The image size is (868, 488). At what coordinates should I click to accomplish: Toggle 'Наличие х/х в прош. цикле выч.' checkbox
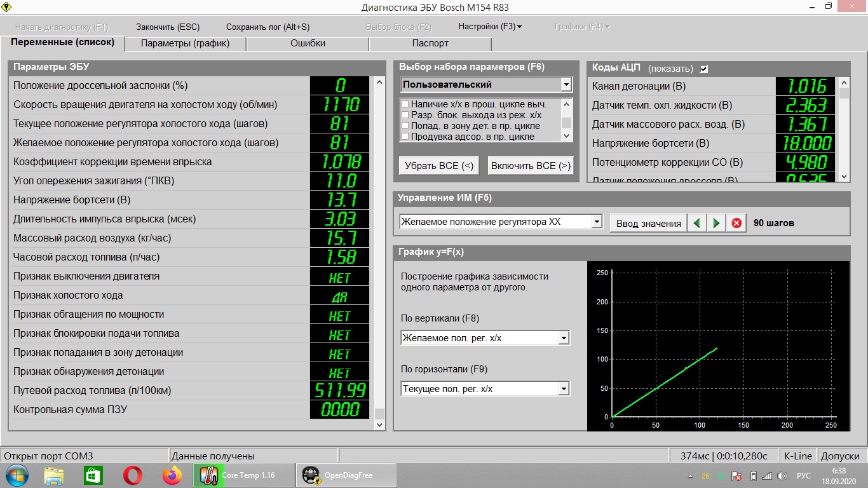(405, 104)
